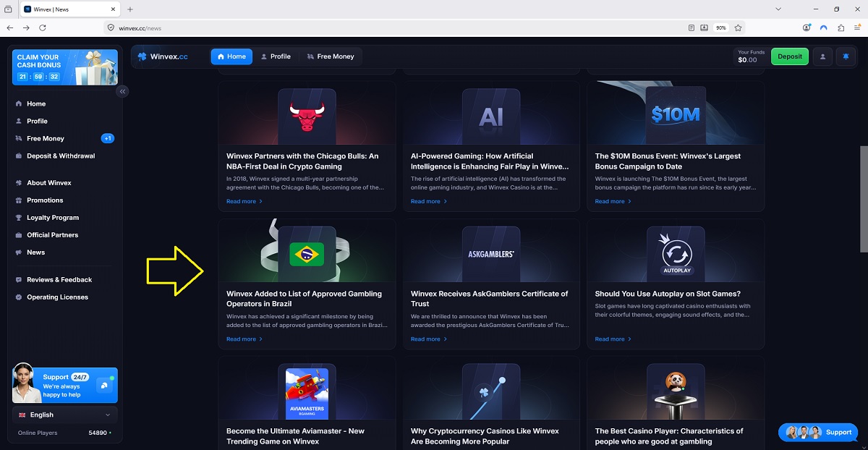Click the Support 24/7 sidebar widget
The image size is (868, 450).
click(x=65, y=383)
